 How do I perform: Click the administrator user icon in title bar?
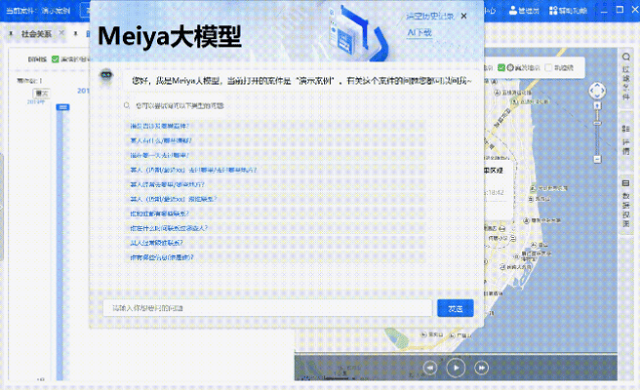(x=513, y=10)
